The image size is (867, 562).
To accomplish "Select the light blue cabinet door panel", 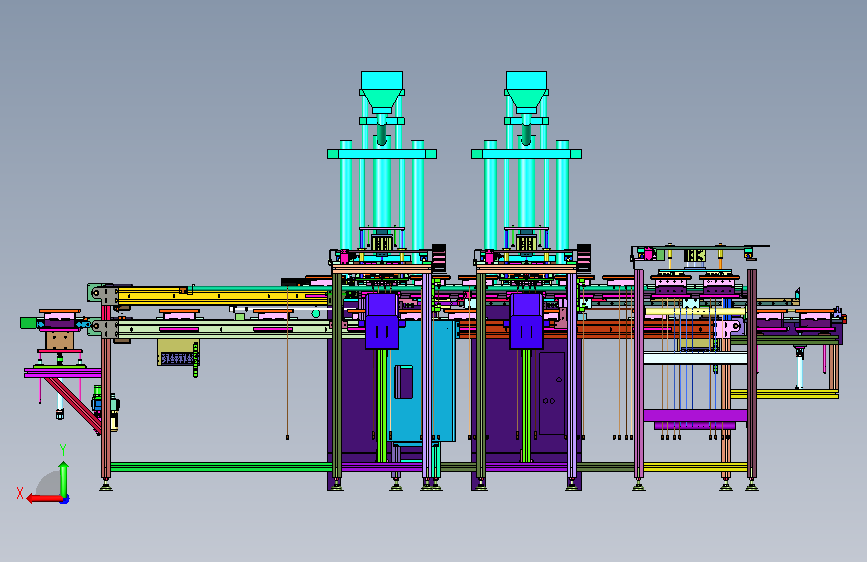I will point(424,382).
